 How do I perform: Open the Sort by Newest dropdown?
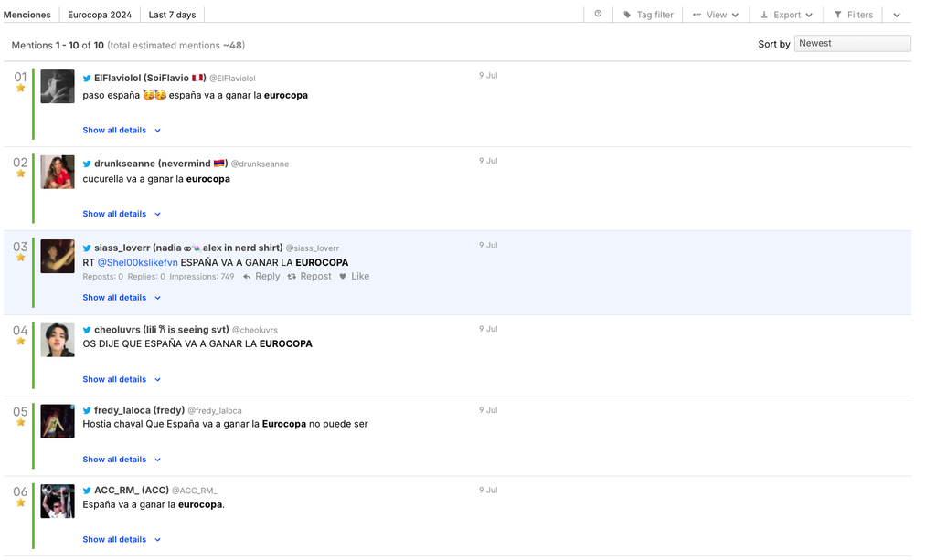(852, 43)
